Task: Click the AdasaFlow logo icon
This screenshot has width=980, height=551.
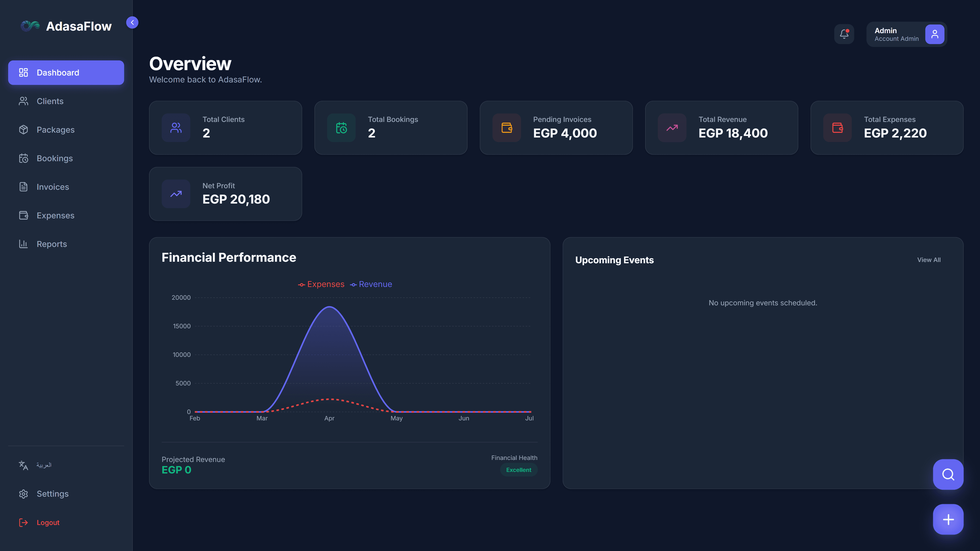Action: 30,26
